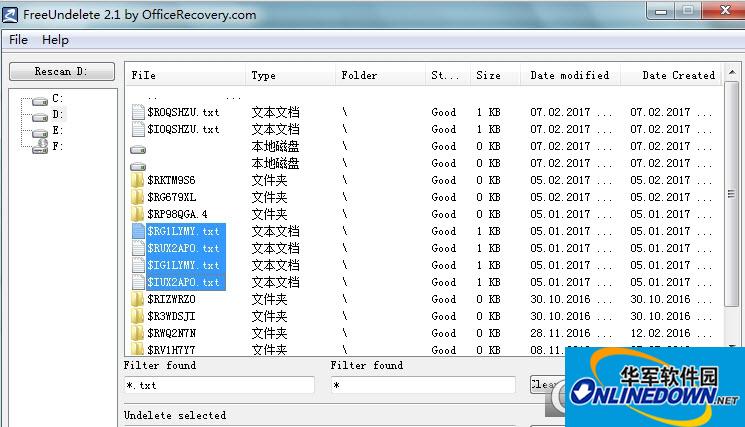Click the 28.11.2016 date modified cell

pyautogui.click(x=571, y=333)
